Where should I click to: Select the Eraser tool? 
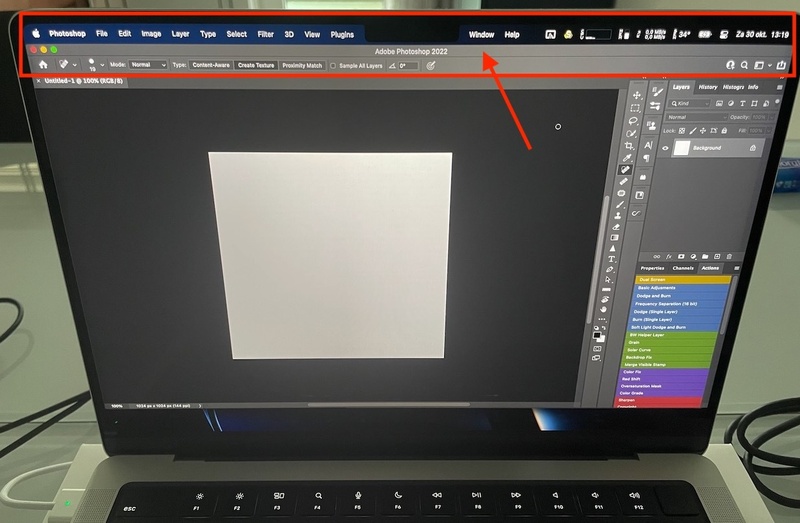[616, 227]
